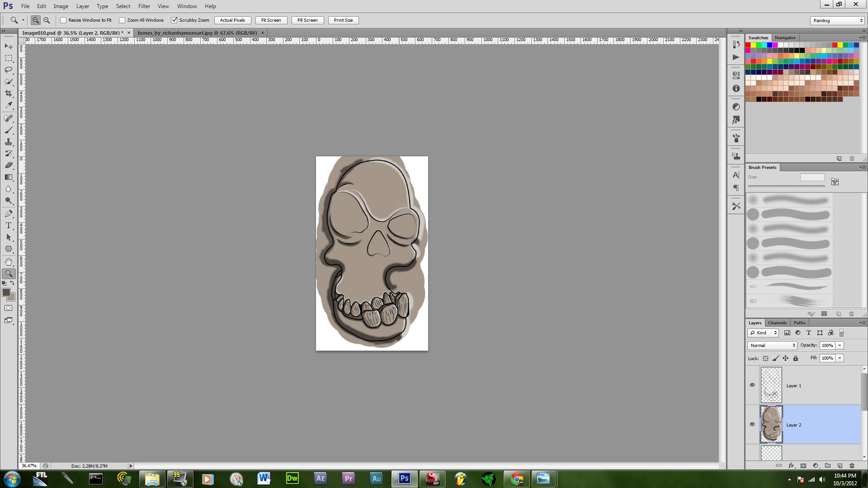Select the Clone Stamp tool
This screenshot has height=488, width=868.
tap(9, 142)
